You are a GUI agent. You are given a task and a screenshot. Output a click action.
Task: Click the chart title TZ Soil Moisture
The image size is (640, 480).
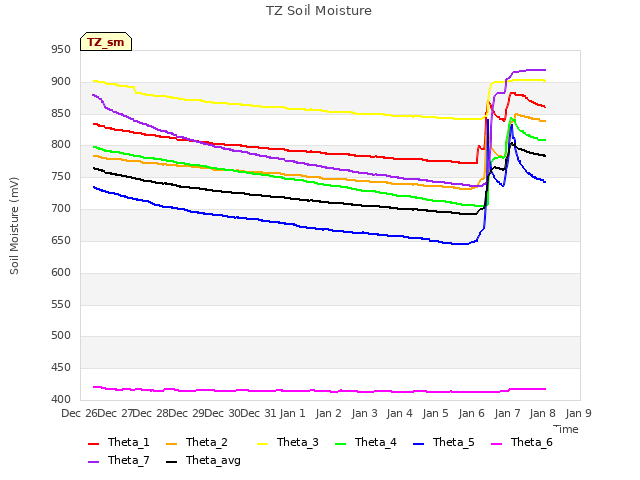point(319,11)
